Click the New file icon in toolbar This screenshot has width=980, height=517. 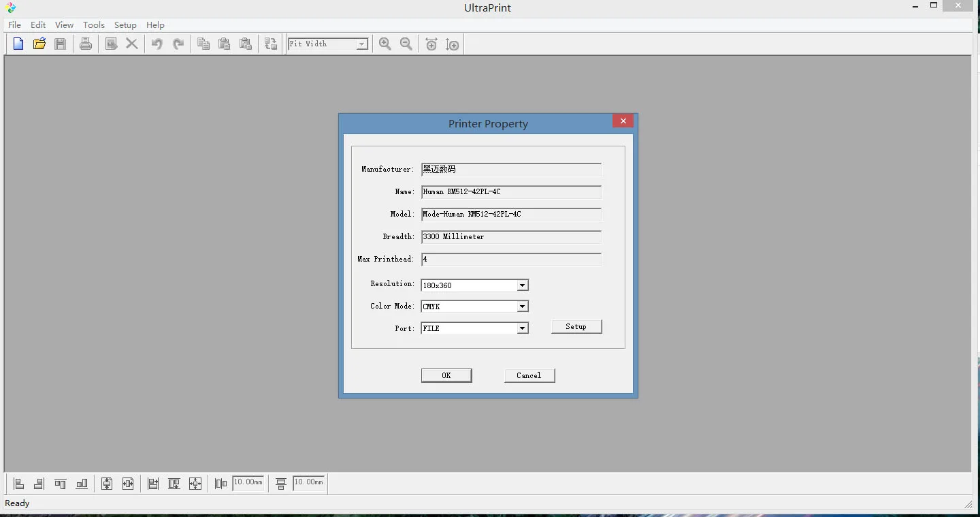(x=18, y=44)
